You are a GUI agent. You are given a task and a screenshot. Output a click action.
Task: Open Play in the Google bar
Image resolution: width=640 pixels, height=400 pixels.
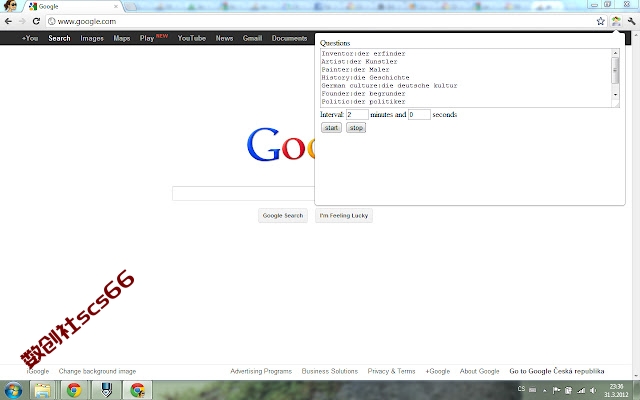[147, 38]
